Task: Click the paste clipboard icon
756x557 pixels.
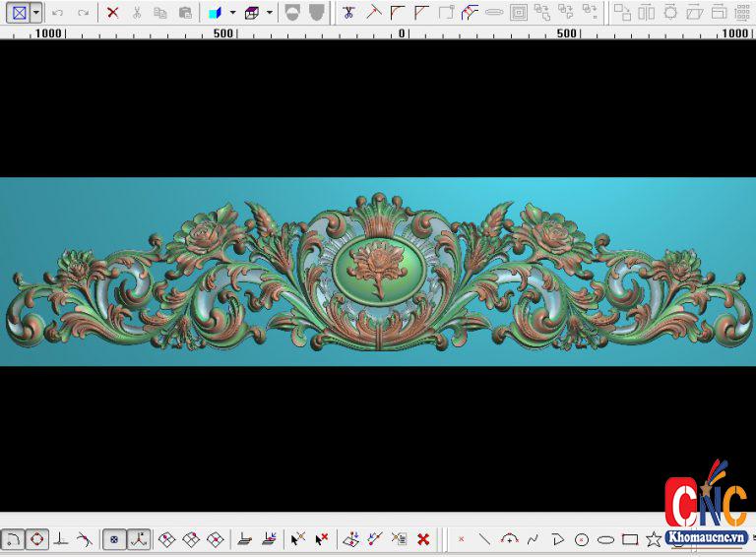Action: coord(185,13)
